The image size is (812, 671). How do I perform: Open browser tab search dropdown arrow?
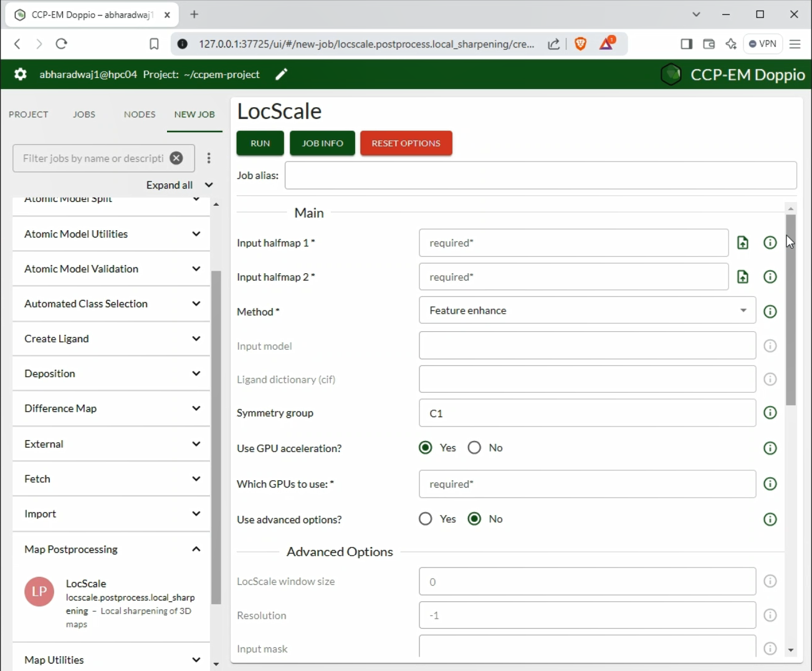(x=696, y=14)
